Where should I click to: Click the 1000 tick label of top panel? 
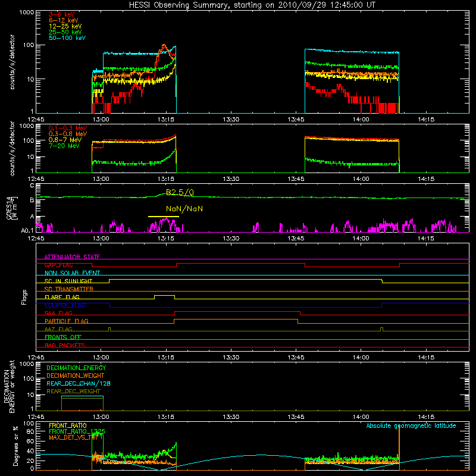(26, 12)
